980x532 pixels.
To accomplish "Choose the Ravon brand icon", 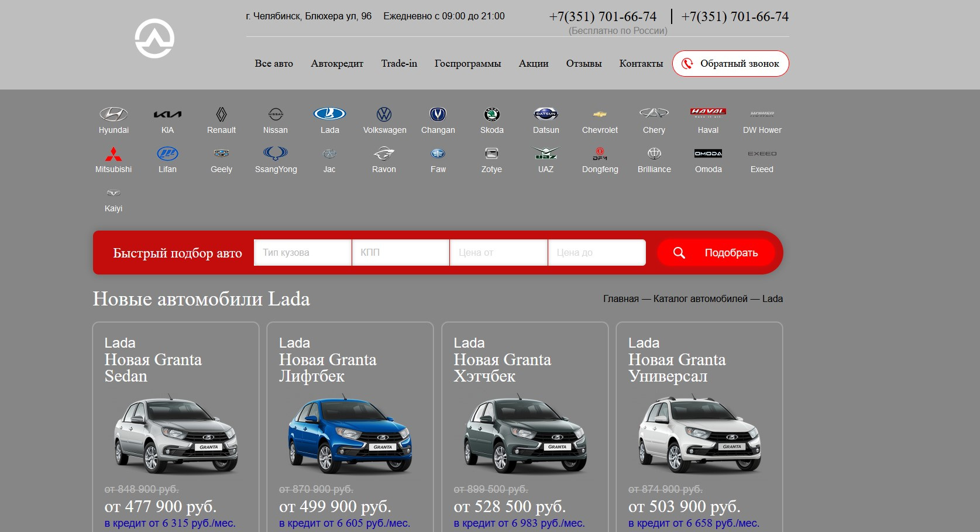I will click(x=384, y=153).
